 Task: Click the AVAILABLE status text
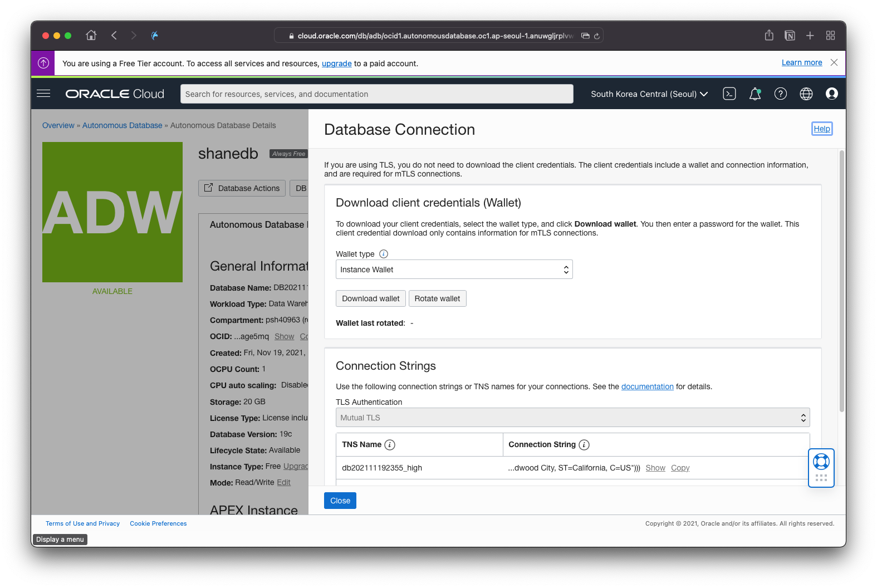tap(112, 291)
